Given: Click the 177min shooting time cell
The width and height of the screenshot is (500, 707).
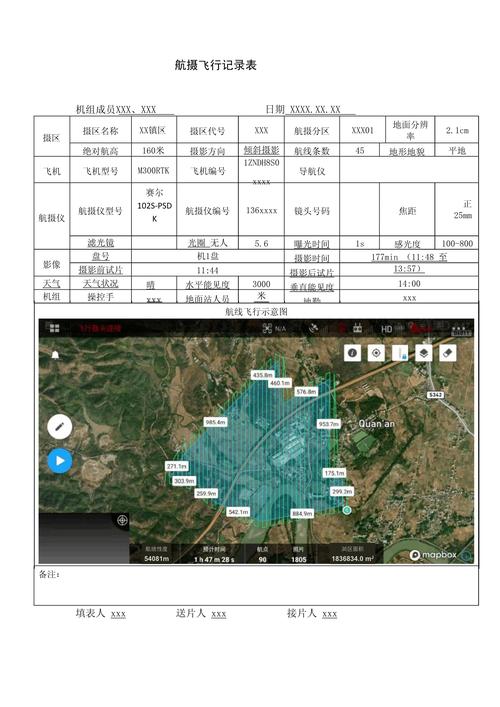Looking at the screenshot, I should 409,262.
